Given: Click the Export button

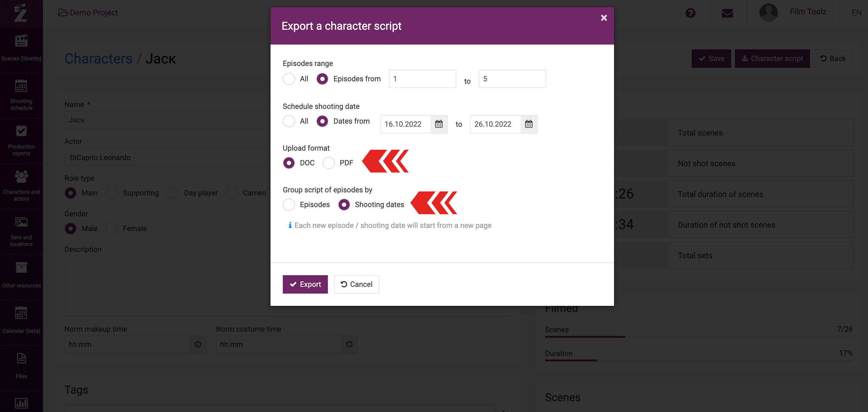Looking at the screenshot, I should click(x=305, y=284).
